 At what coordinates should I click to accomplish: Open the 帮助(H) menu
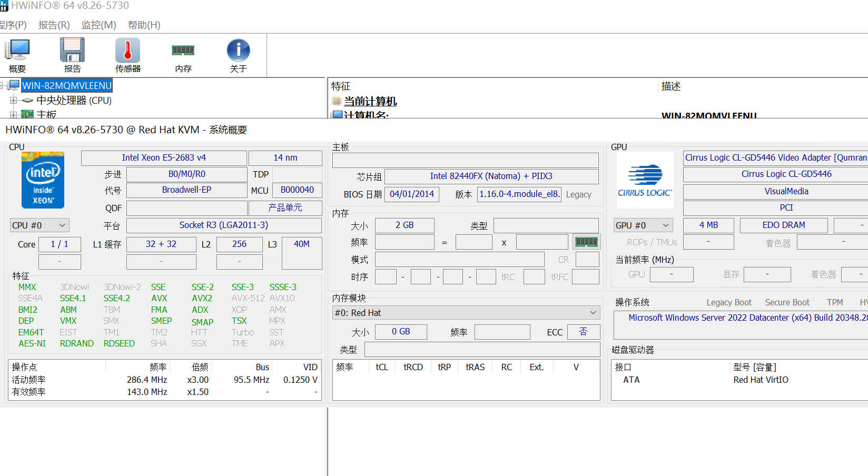[144, 25]
